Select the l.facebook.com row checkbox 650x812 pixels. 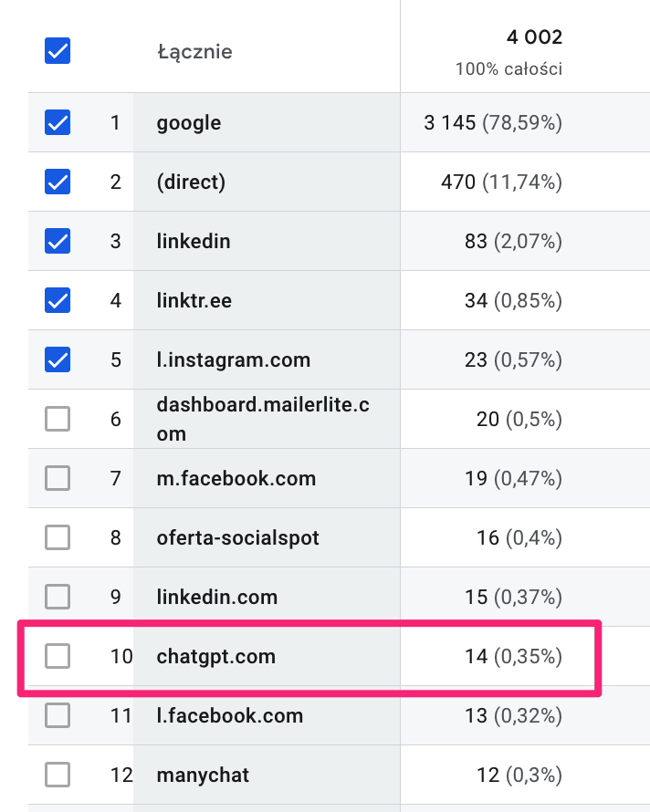coord(58,715)
